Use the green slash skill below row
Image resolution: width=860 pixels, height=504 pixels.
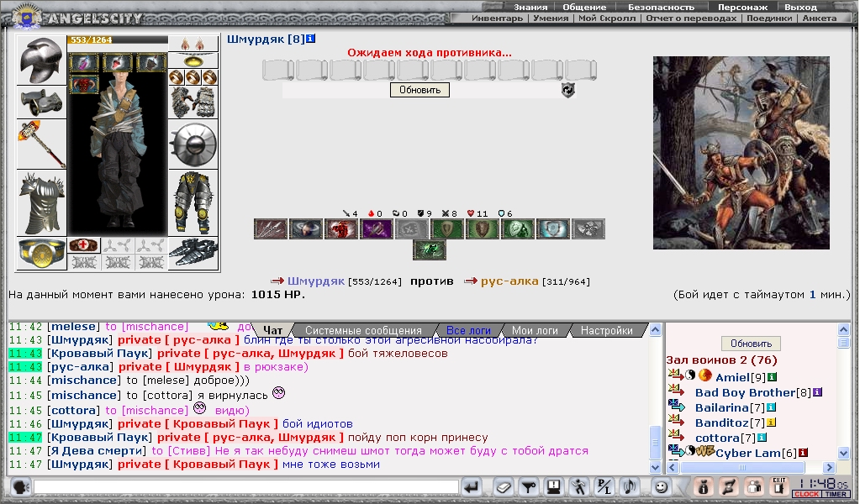(x=430, y=249)
